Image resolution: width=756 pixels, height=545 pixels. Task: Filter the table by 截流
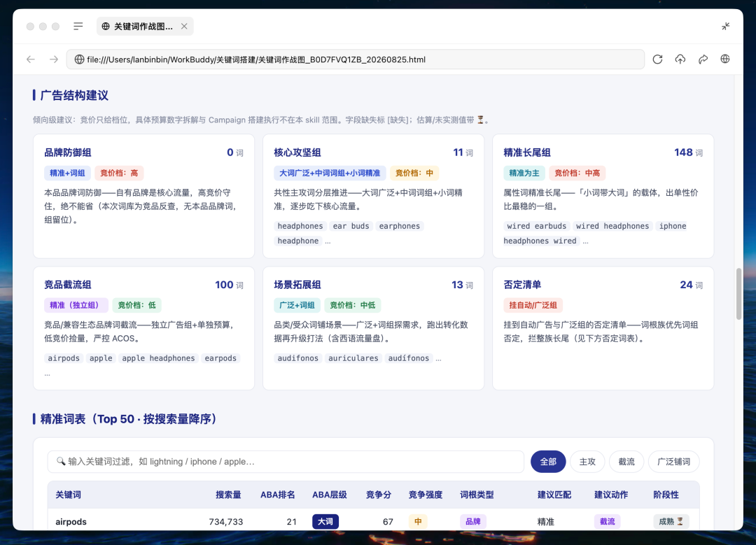tap(626, 462)
